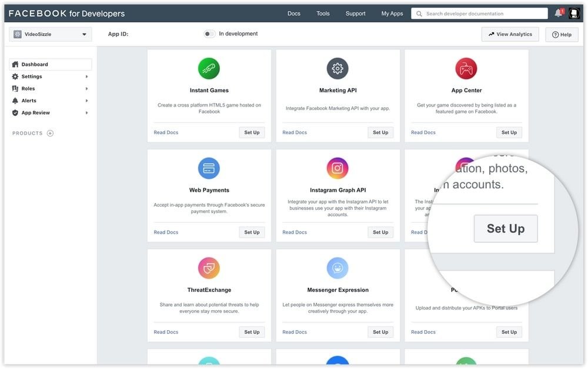Read Docs for Messenger Expression

[295, 332]
